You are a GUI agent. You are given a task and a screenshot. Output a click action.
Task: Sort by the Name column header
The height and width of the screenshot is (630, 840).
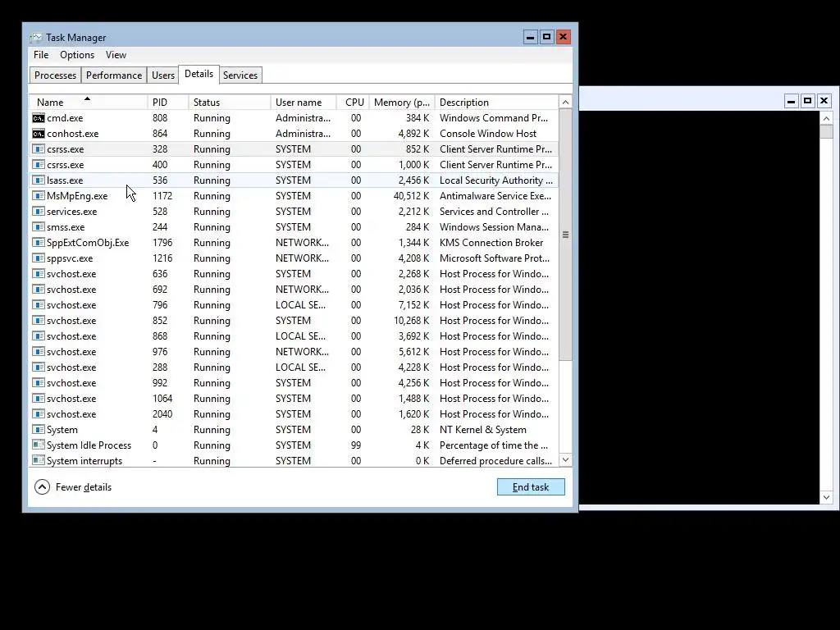88,102
